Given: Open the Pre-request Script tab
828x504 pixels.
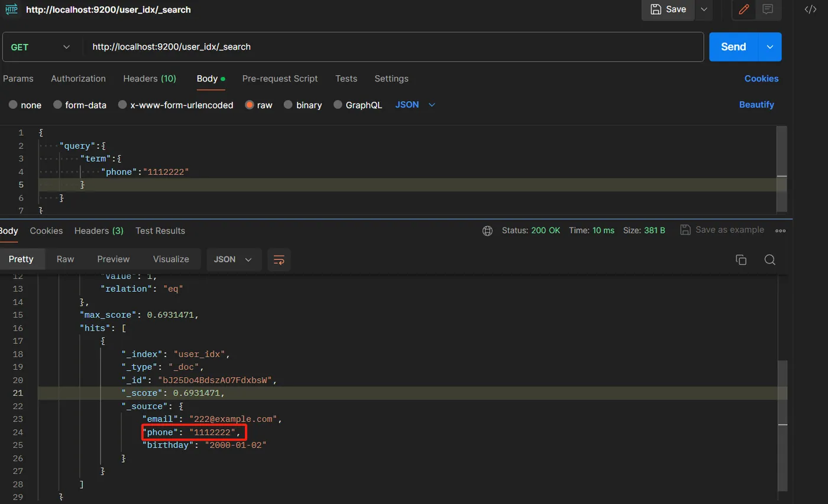Looking at the screenshot, I should (280, 79).
